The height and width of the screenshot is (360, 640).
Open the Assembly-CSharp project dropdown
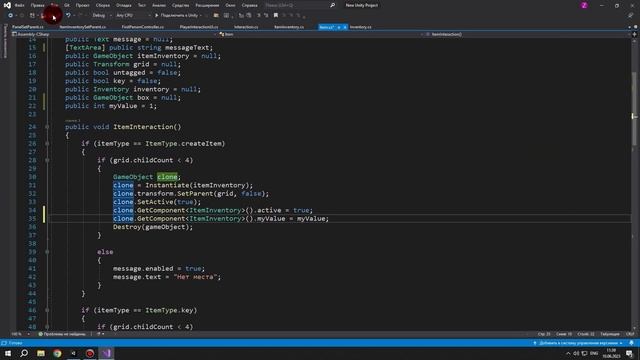[113, 35]
